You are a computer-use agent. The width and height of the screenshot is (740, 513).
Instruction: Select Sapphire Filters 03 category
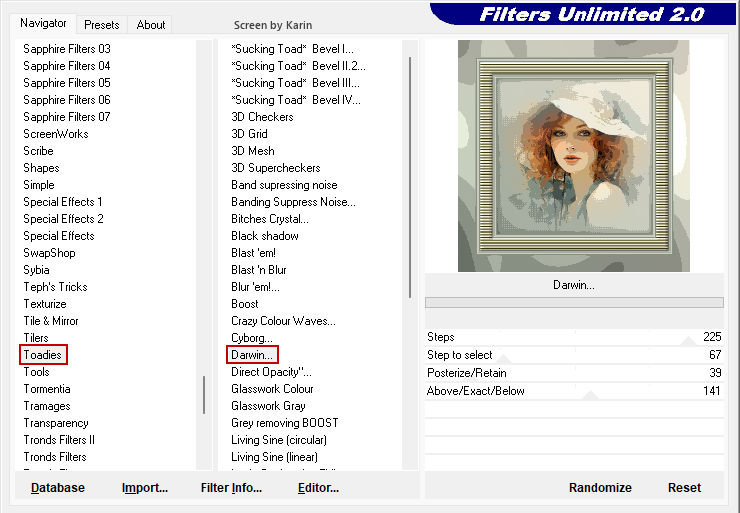[x=67, y=49]
